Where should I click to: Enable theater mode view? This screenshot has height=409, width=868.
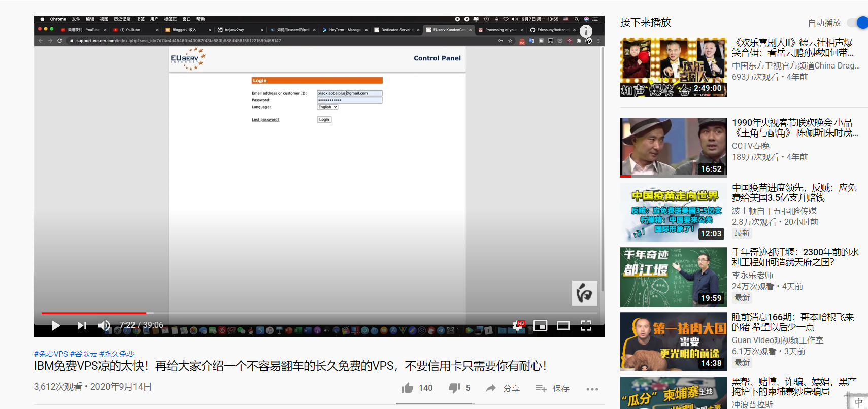[x=563, y=325]
